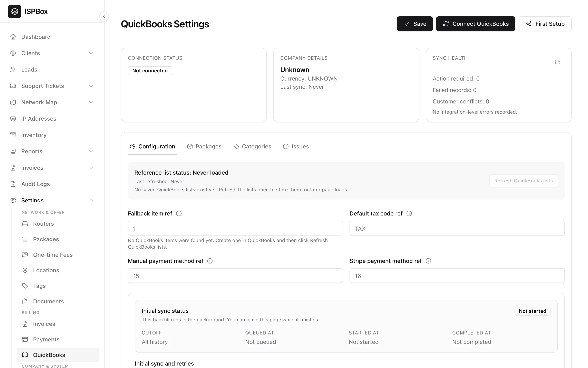Click the Stripe payment method ref input
The height and width of the screenshot is (368, 588).
pos(457,276)
